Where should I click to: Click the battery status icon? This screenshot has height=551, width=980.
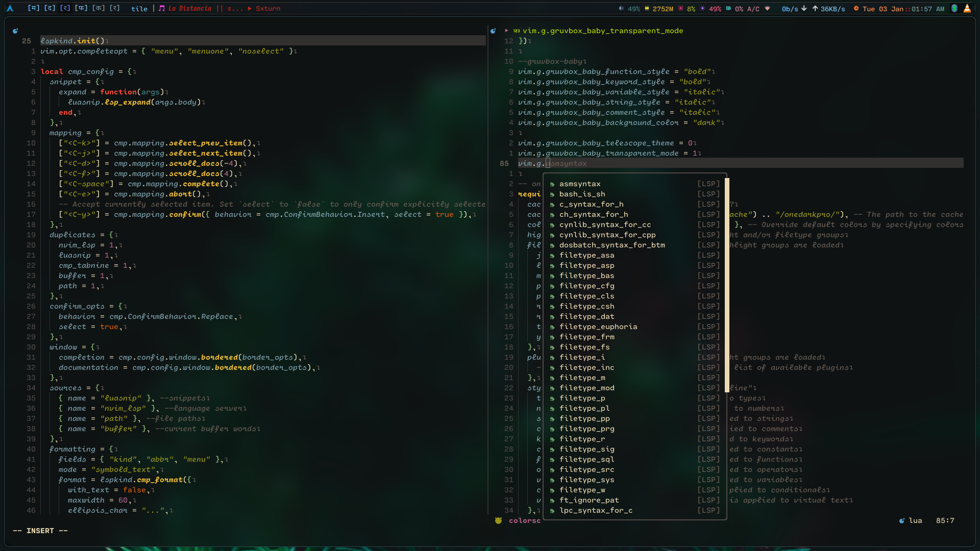pyautogui.click(x=728, y=9)
